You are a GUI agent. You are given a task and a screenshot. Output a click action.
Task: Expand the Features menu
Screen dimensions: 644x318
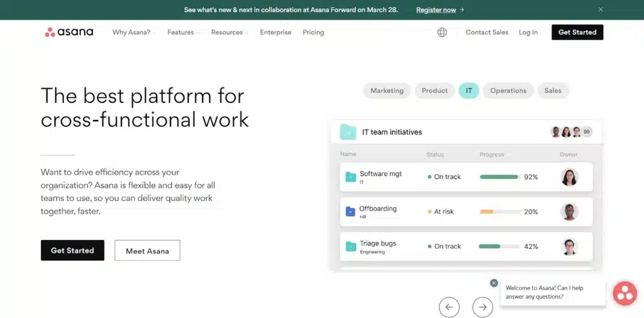[x=183, y=33]
